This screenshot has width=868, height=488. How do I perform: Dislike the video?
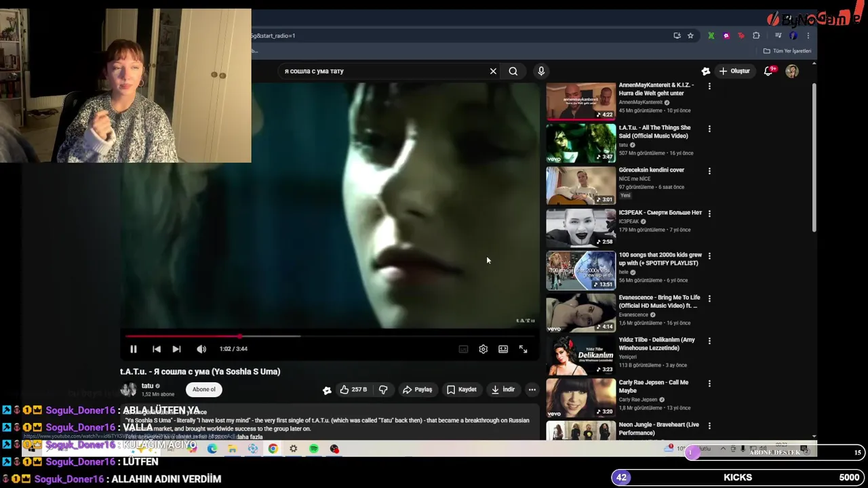point(383,390)
